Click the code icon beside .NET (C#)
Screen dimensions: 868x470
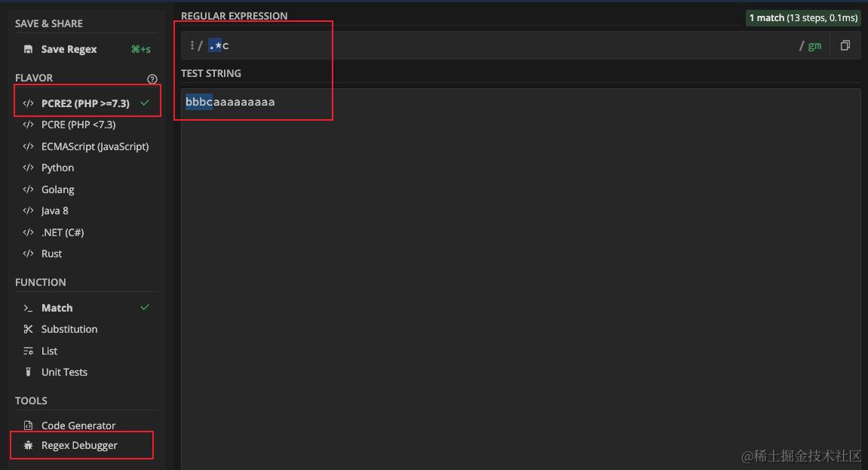point(28,232)
